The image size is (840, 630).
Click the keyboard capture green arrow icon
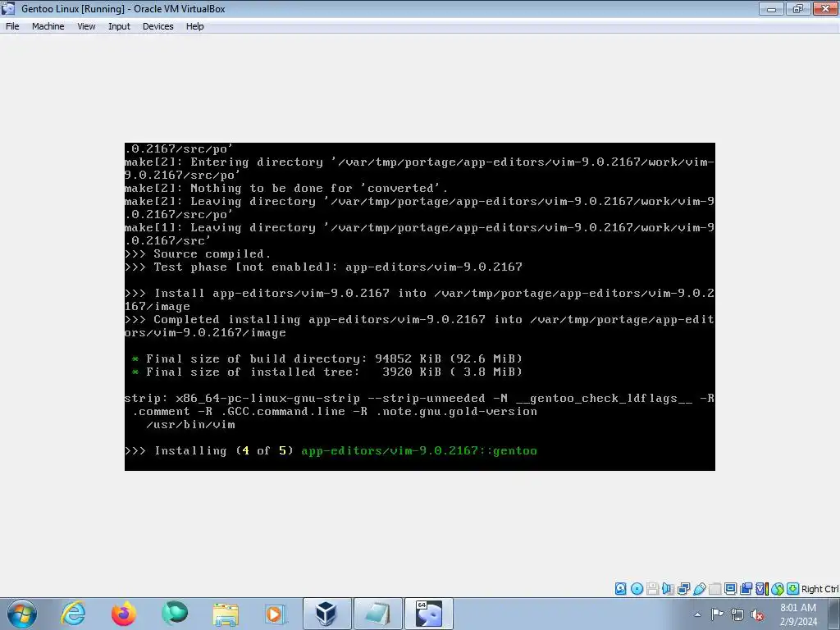point(793,589)
